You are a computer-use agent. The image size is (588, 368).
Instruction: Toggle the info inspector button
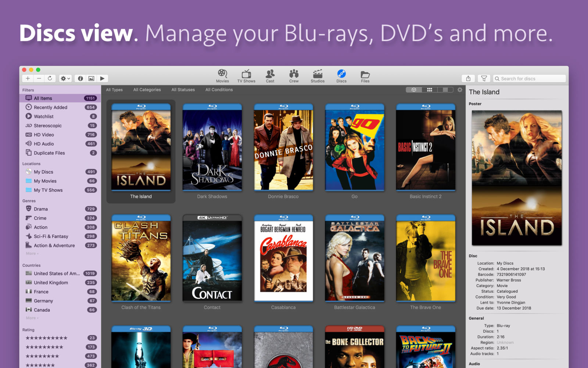tap(80, 78)
